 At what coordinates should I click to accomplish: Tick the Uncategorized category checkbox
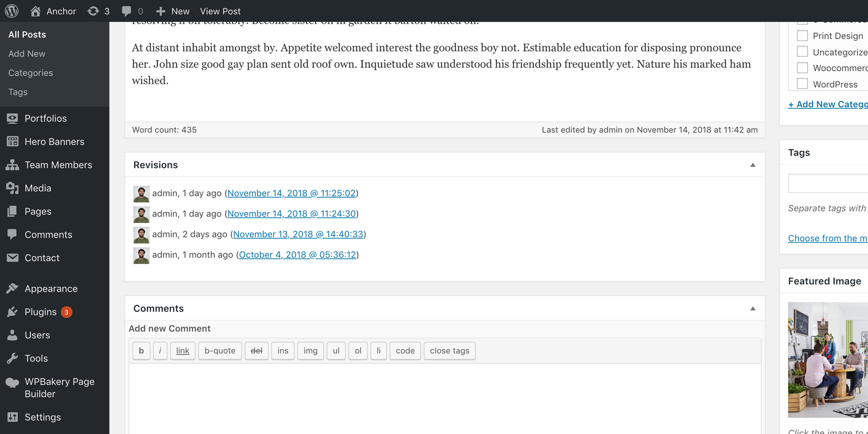click(802, 52)
